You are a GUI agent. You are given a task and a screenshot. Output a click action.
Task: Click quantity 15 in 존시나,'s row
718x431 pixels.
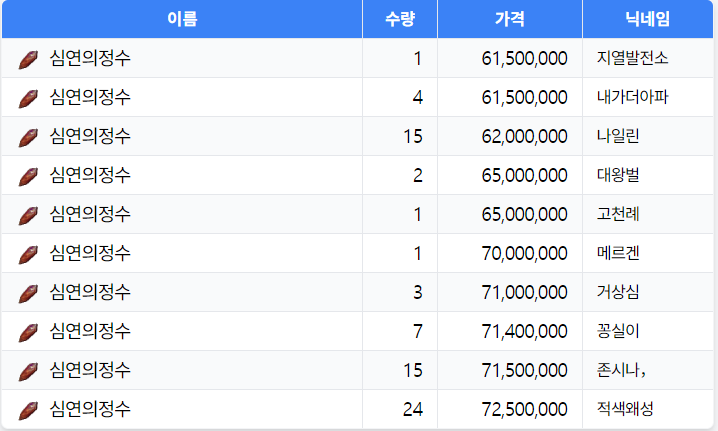point(413,370)
